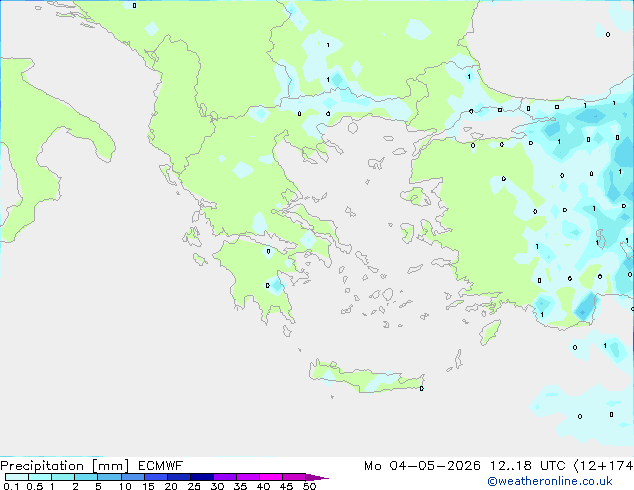Pick the 10–15 mm blue legend box
Viewport: 634px width, 490px height.
click(x=132, y=477)
